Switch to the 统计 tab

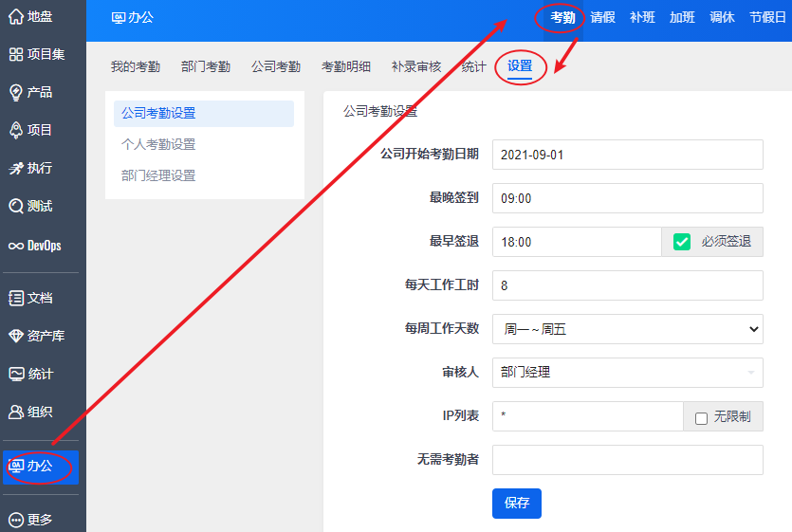pyautogui.click(x=473, y=66)
